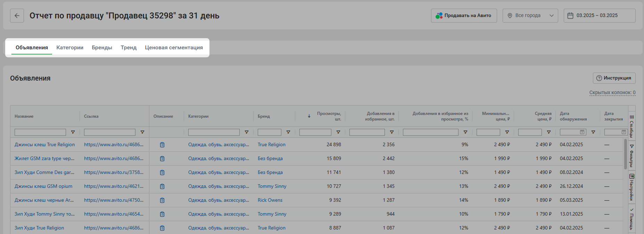Click Средняя цена column header
Image resolution: width=644 pixels, height=234 pixels.
[543, 116]
